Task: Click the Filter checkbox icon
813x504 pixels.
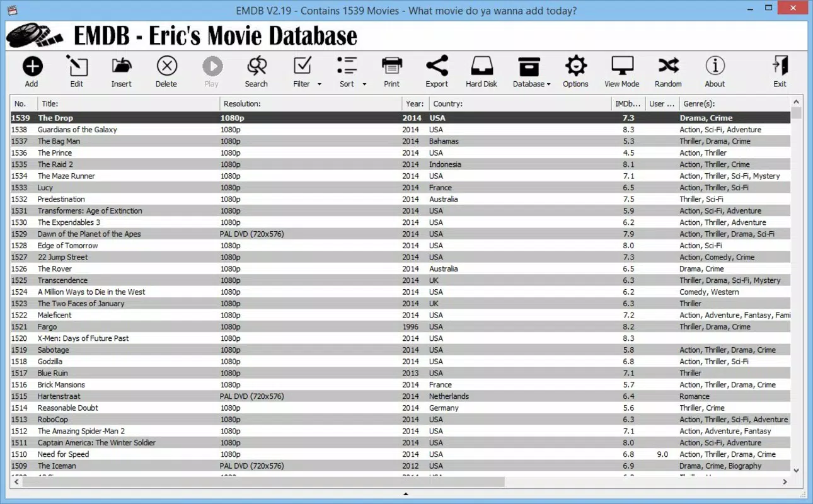Action: click(303, 66)
